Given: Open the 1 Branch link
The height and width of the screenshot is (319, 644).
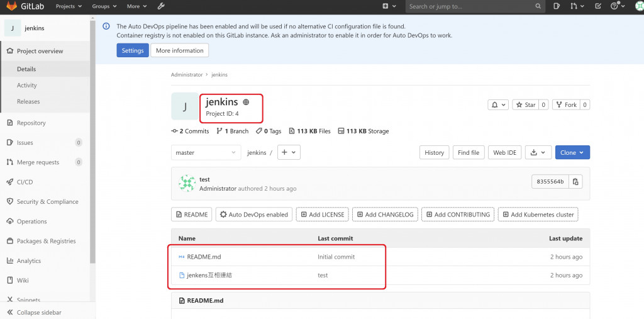Looking at the screenshot, I should (x=233, y=131).
